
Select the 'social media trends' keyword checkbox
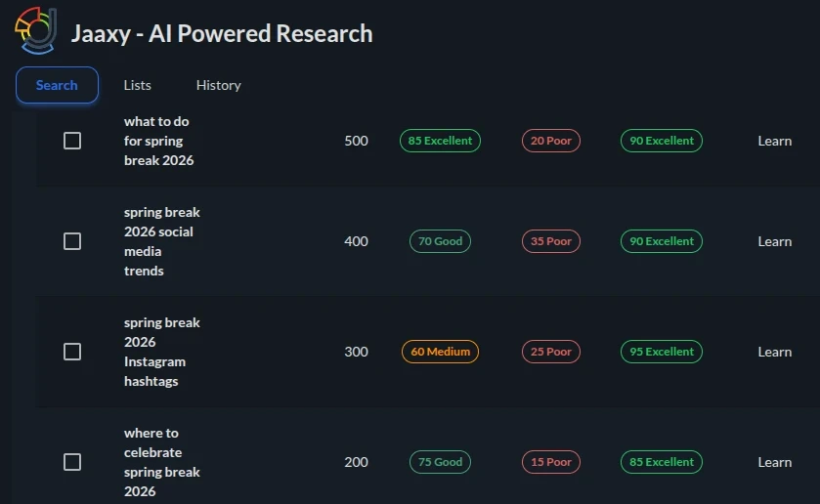(72, 241)
